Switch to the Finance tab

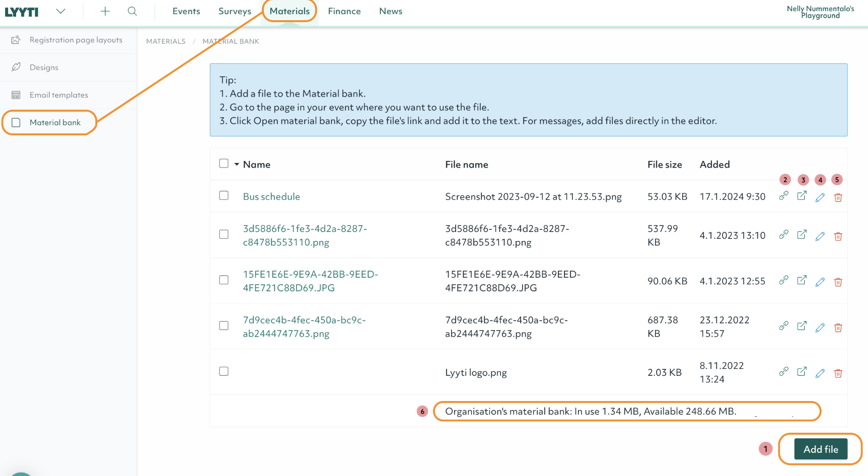tap(344, 11)
